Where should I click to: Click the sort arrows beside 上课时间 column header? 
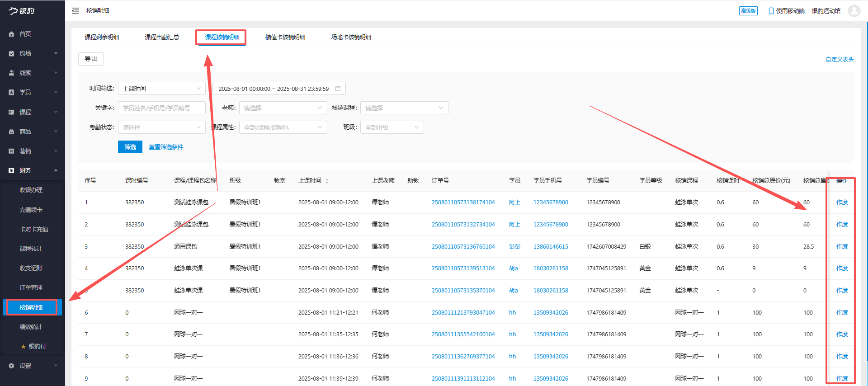(327, 181)
